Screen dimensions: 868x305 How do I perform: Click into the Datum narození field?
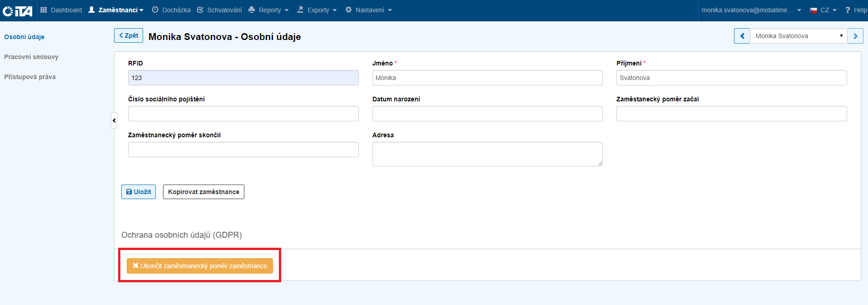click(x=487, y=114)
